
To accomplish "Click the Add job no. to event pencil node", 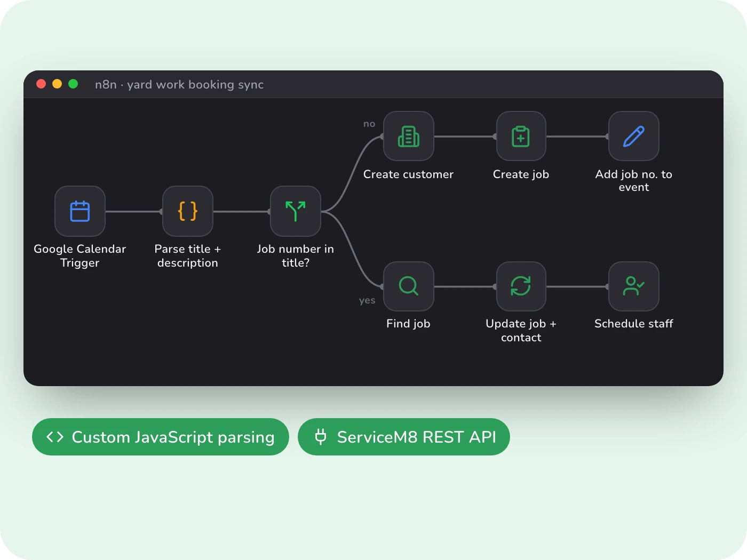I will coord(634,136).
